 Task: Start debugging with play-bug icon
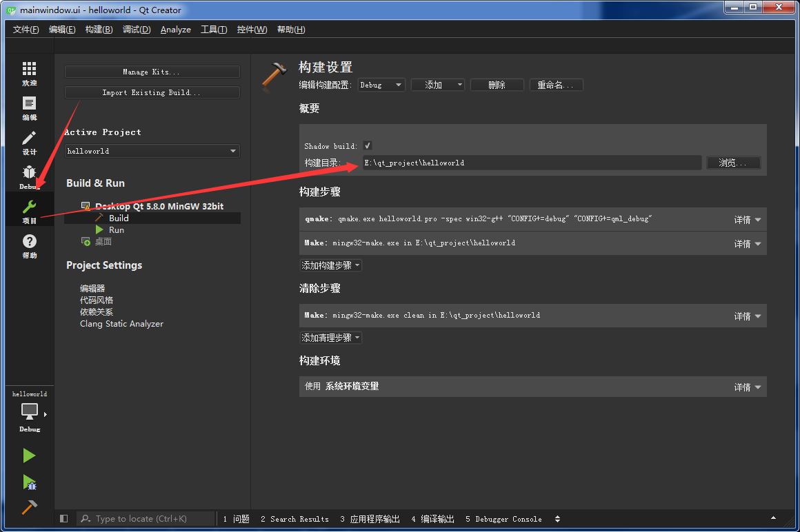[x=29, y=482]
